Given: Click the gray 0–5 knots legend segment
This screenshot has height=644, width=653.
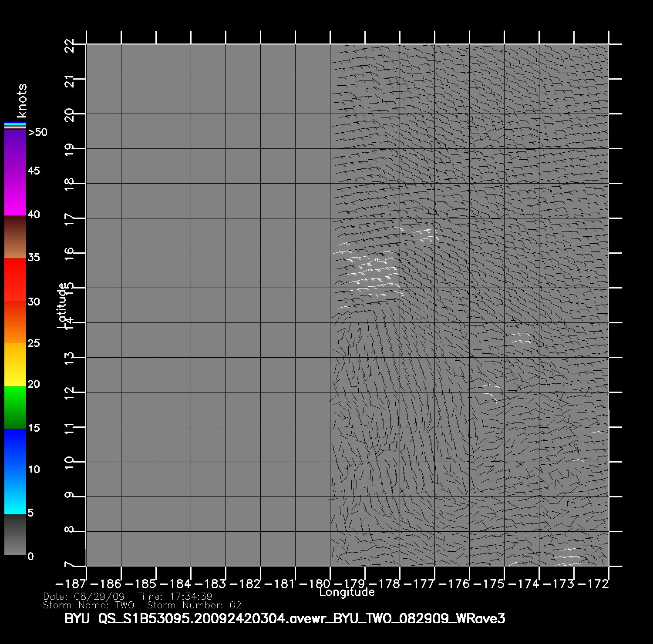Looking at the screenshot, I should point(15,534).
